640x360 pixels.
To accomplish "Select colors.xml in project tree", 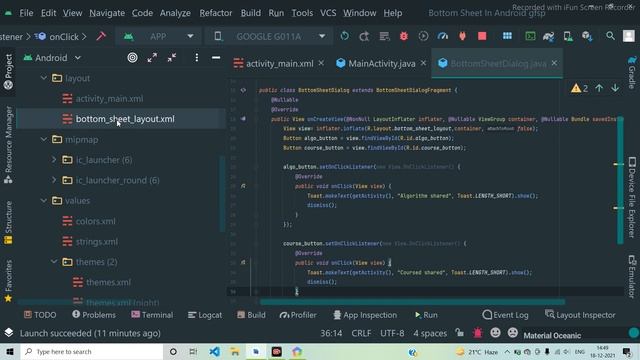I will click(95, 221).
